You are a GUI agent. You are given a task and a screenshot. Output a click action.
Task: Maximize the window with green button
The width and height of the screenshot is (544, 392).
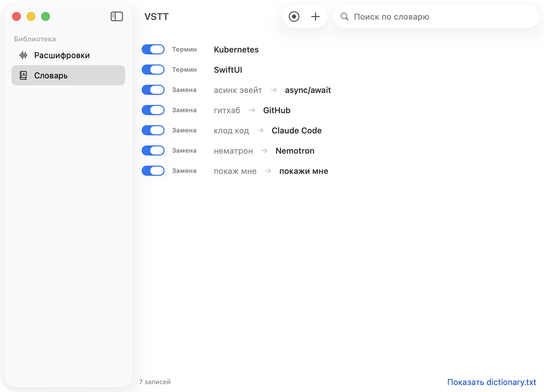(x=46, y=16)
